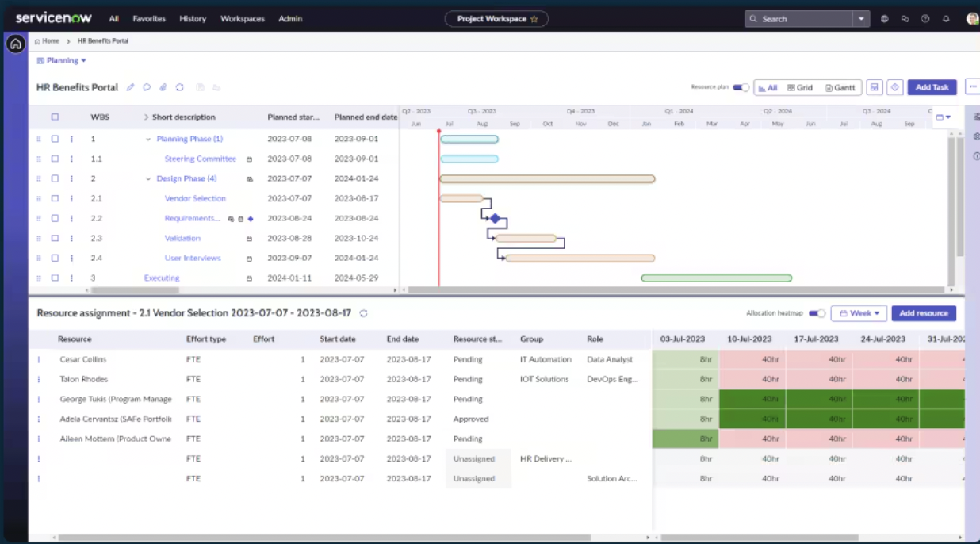The height and width of the screenshot is (544, 980).
Task: Click the calendar icon in Steering Committee row
Action: [x=249, y=159]
